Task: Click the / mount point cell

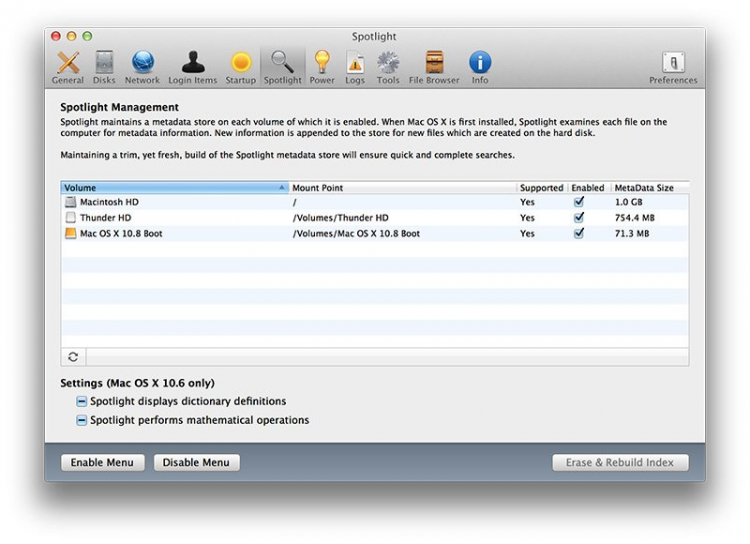Action: [295, 202]
